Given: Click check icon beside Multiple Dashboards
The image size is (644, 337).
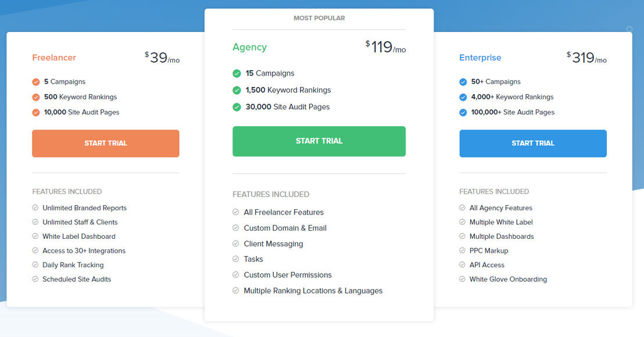Looking at the screenshot, I should pos(463,236).
